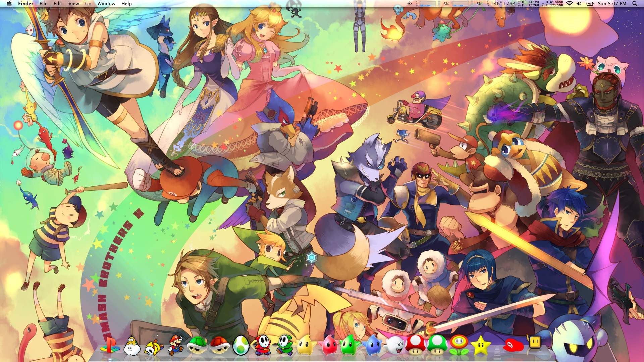Open the Go menu
The image size is (644, 362).
pyautogui.click(x=88, y=4)
